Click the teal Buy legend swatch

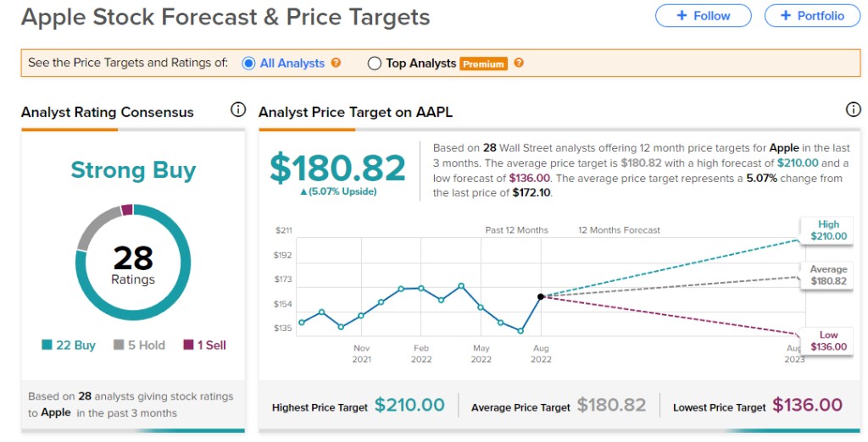pos(47,345)
